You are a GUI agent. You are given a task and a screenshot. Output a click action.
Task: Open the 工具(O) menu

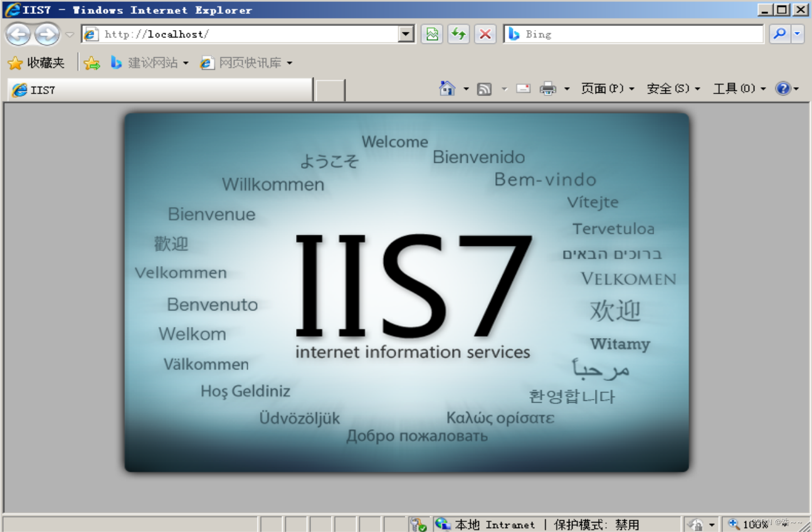(739, 89)
